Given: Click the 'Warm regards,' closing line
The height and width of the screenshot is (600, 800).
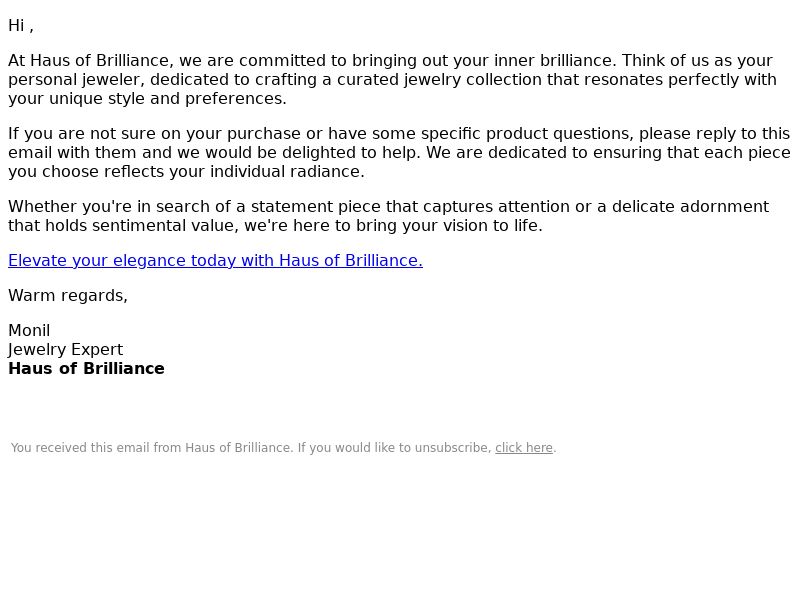Looking at the screenshot, I should click(x=68, y=295).
